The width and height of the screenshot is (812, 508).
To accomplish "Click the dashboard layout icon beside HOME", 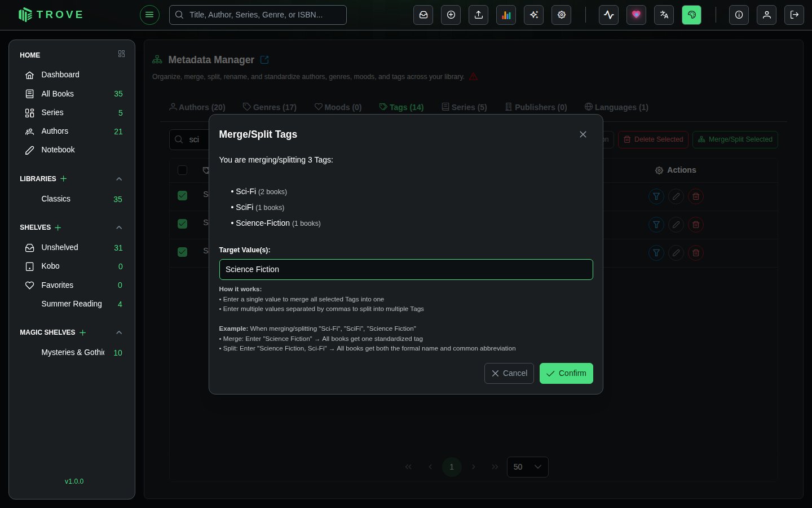I will (121, 54).
